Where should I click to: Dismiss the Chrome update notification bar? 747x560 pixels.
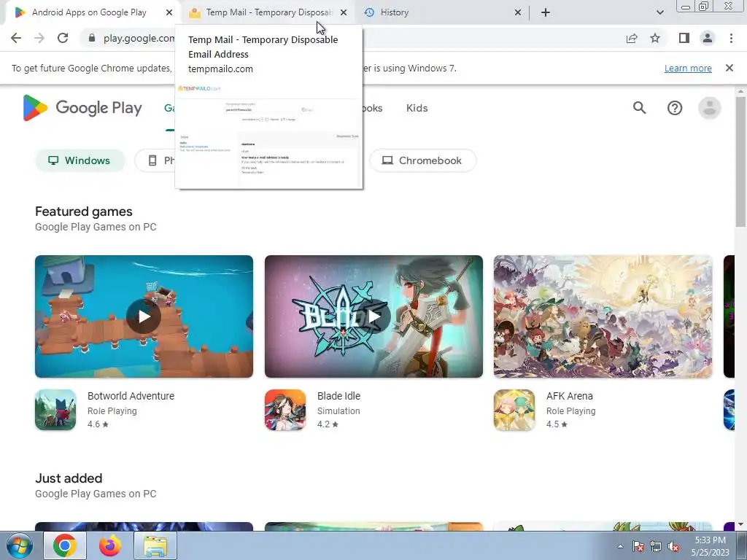(729, 68)
